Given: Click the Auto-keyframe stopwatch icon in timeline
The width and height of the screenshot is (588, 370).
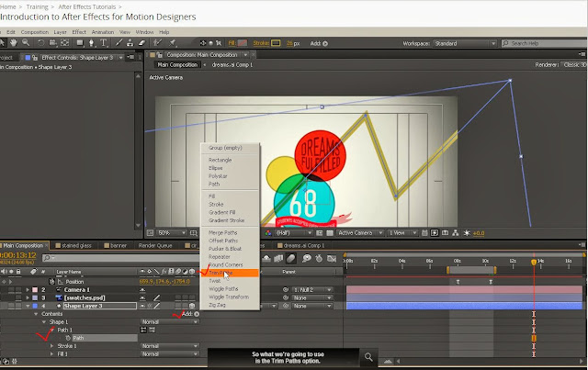Looking at the screenshot, I should coord(319,258).
